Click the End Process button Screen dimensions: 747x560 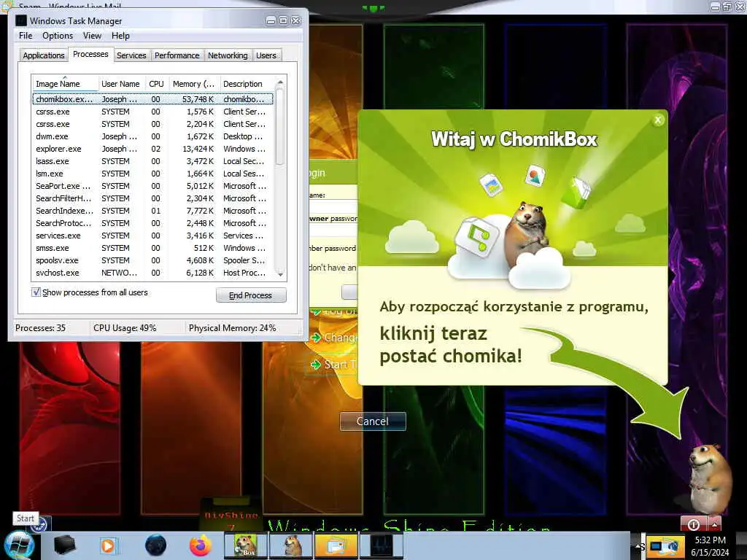point(251,295)
